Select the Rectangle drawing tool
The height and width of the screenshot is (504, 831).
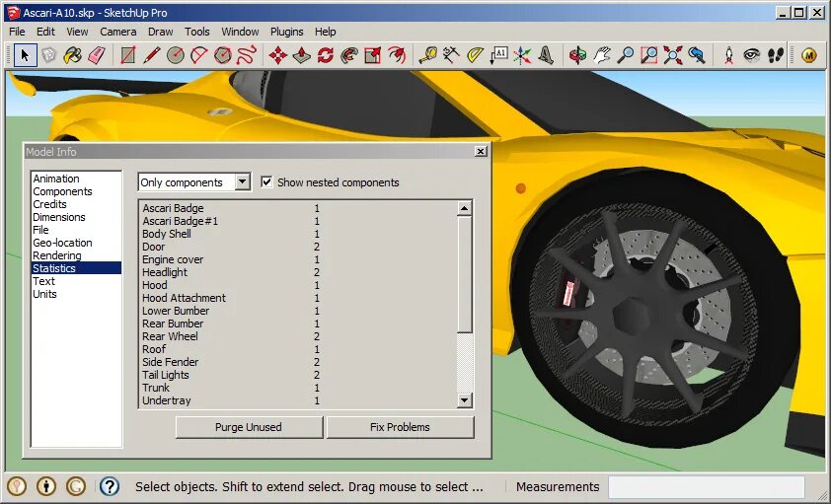point(127,55)
